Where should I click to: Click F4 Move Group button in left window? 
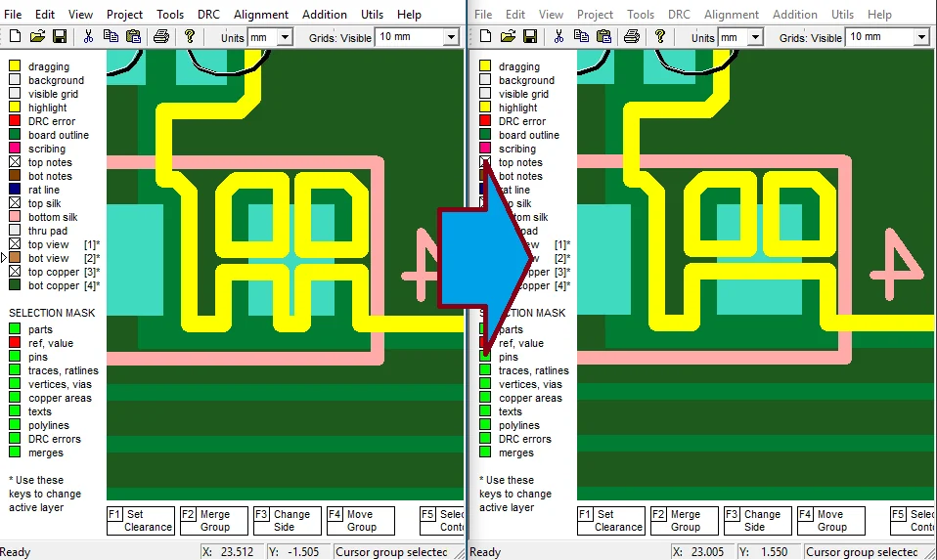tap(361, 521)
